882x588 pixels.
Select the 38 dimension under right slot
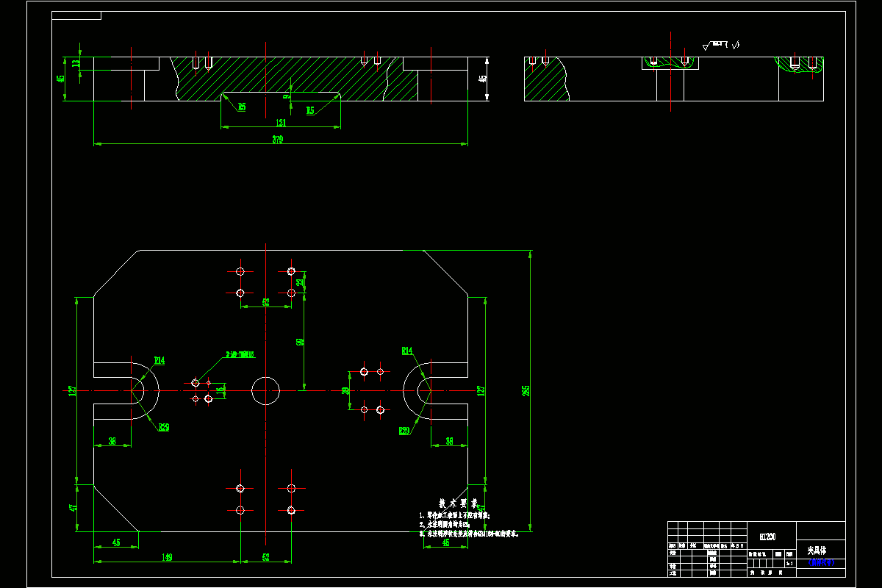[x=450, y=441]
